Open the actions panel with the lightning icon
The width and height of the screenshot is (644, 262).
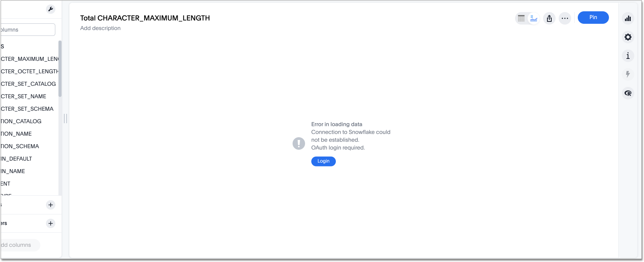tap(628, 74)
